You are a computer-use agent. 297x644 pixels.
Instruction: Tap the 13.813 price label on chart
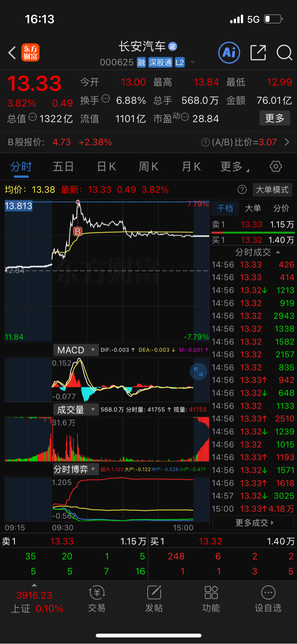(x=19, y=206)
